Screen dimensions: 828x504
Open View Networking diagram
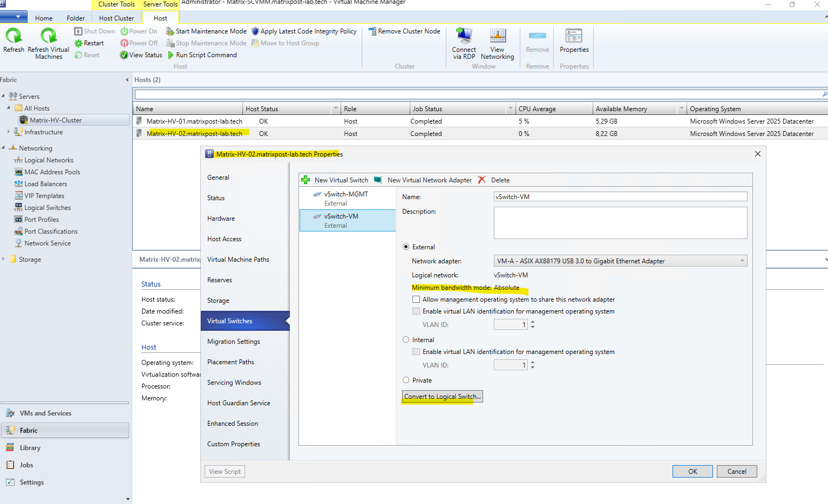497,43
